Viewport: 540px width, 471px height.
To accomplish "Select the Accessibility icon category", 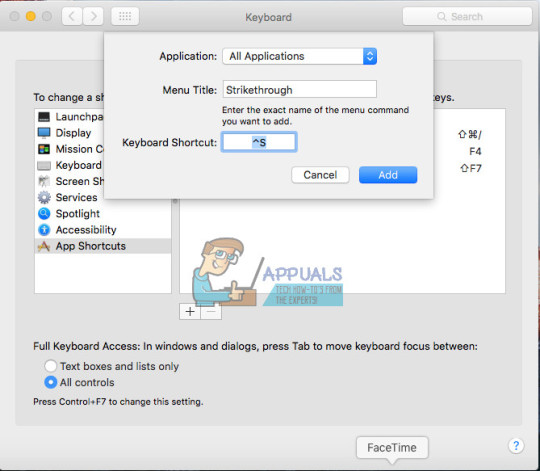I will pos(44,230).
